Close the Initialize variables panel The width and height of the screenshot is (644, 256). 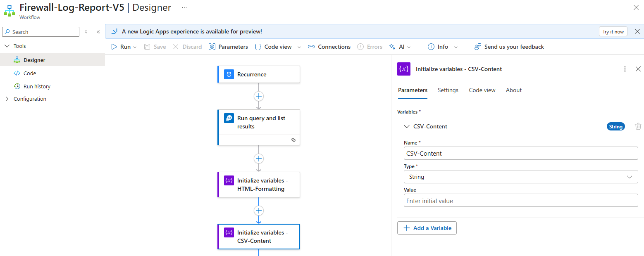tap(638, 69)
